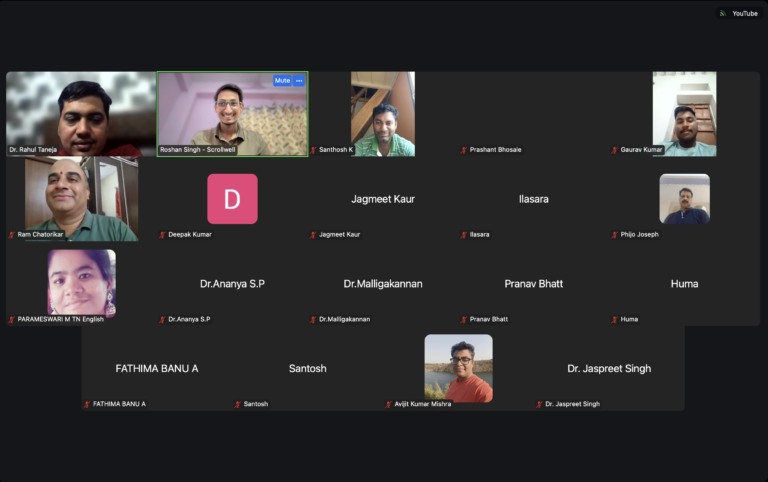The image size is (768, 482).
Task: Click the YouTube live stream indicator icon
Action: click(x=723, y=13)
